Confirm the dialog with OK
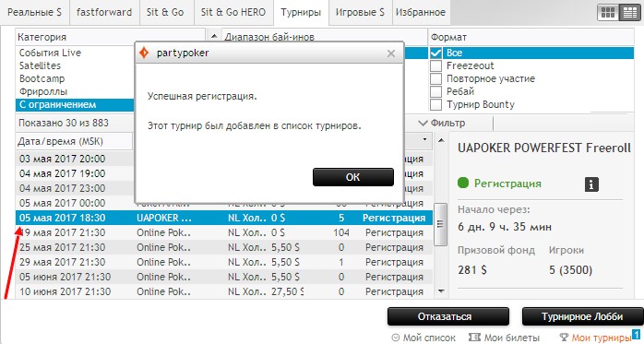Screen dimensions: 644x344 [353, 177]
